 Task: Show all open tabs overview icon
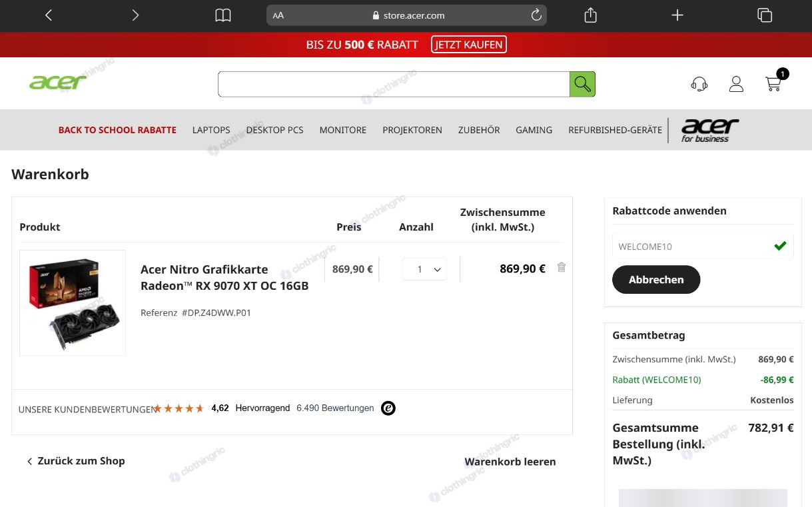[x=765, y=15]
